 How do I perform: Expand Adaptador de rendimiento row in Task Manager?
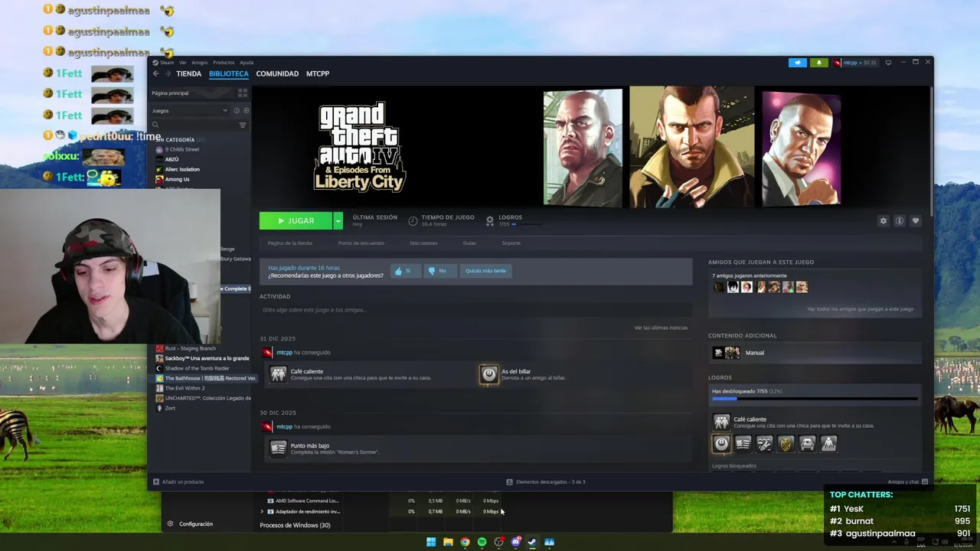(262, 511)
